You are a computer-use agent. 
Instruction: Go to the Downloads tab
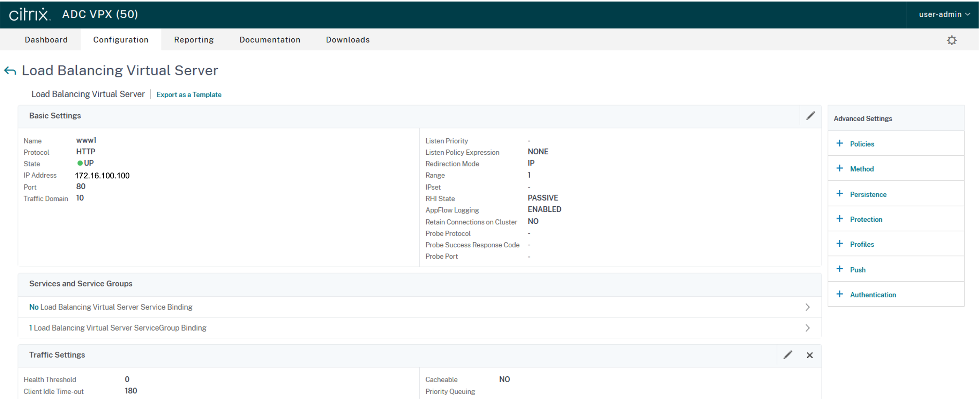(347, 40)
